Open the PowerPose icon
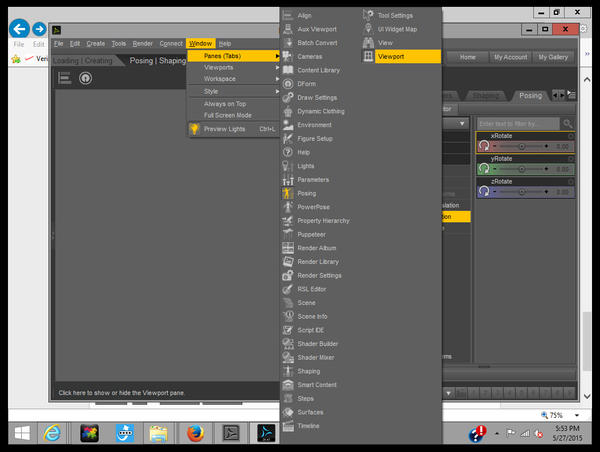600x452 pixels. click(x=288, y=207)
